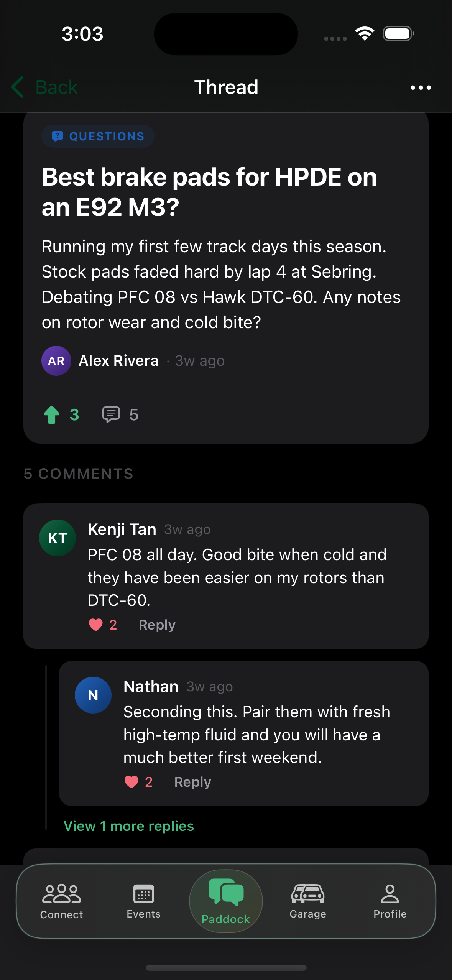Screen dimensions: 452x980
Task: Tap the green upvote arrow on the post
Action: coord(52,414)
